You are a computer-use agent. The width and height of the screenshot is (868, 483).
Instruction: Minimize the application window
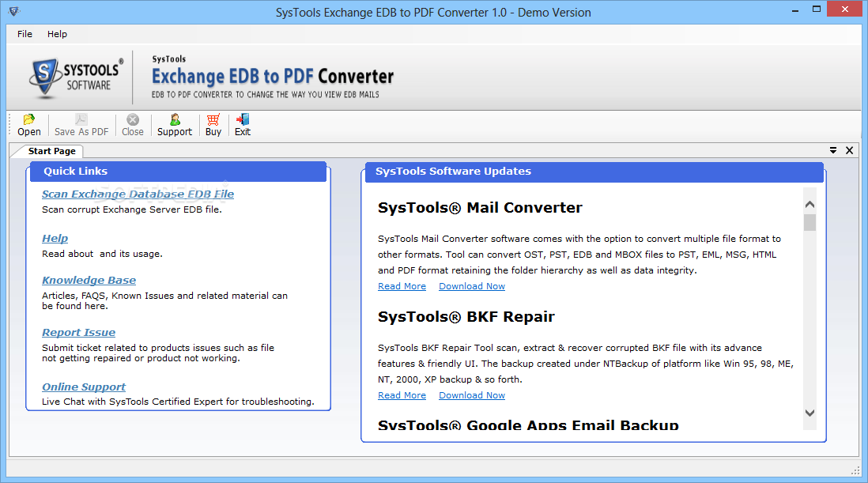tap(795, 10)
